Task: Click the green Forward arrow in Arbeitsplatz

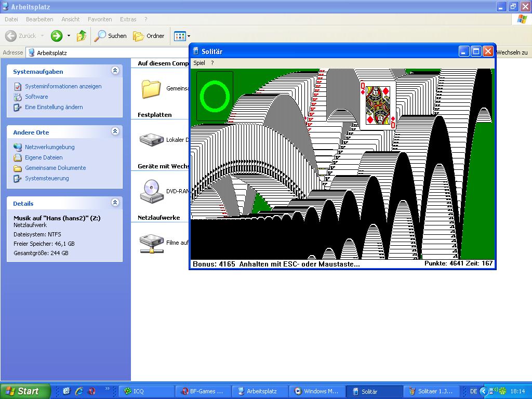Action: pyautogui.click(x=57, y=36)
